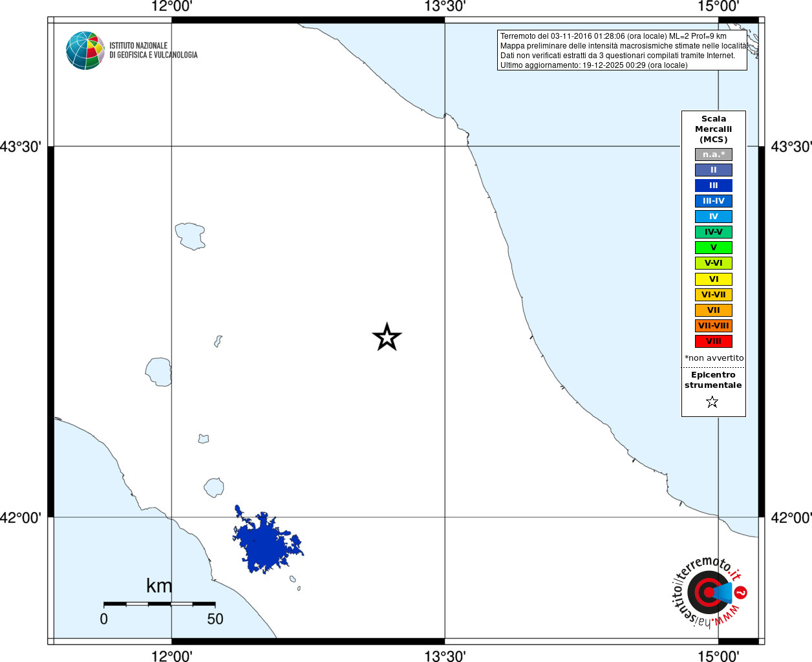Select the light blue IV legend swatch

click(714, 217)
